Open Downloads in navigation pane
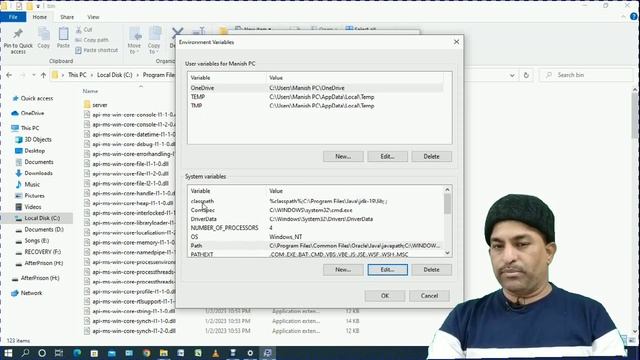 (38, 173)
